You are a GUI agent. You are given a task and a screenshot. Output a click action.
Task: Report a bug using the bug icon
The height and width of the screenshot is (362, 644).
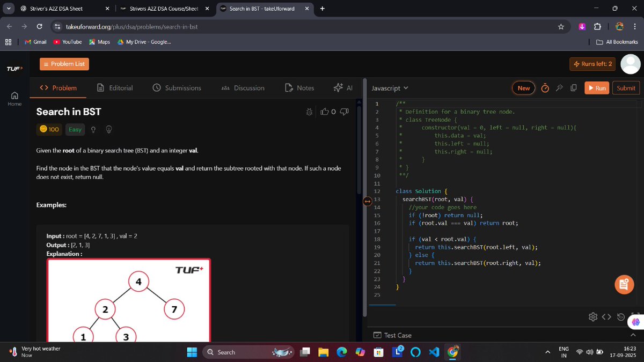(309, 112)
